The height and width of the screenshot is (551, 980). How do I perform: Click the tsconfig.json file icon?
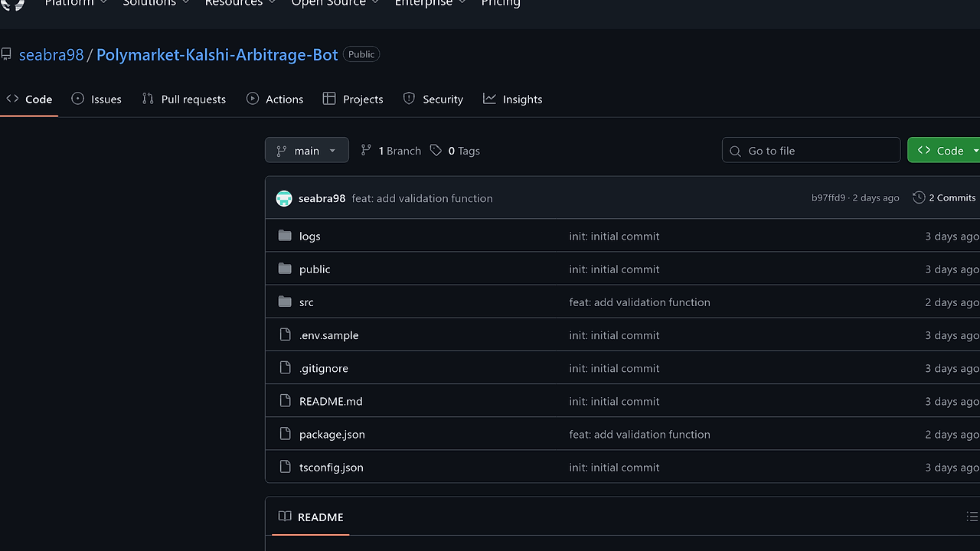[x=285, y=466]
